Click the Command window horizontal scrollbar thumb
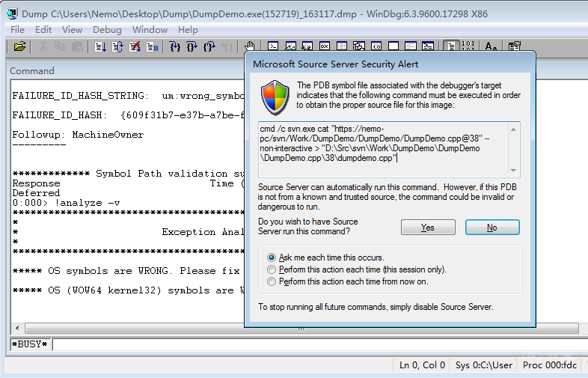This screenshot has width=588, height=378. pos(301,329)
